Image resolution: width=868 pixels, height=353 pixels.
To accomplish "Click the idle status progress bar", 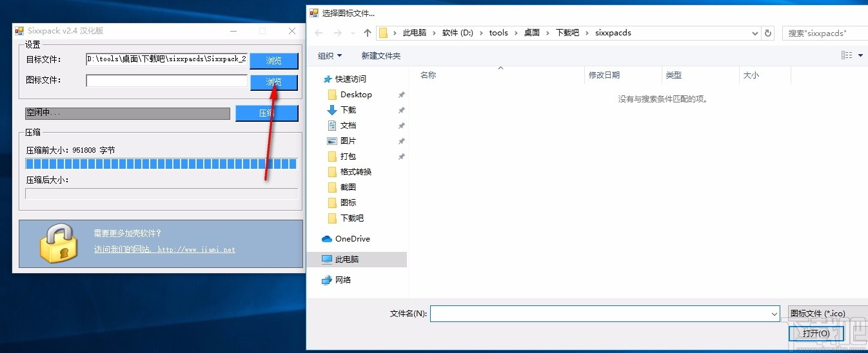I will [x=128, y=113].
